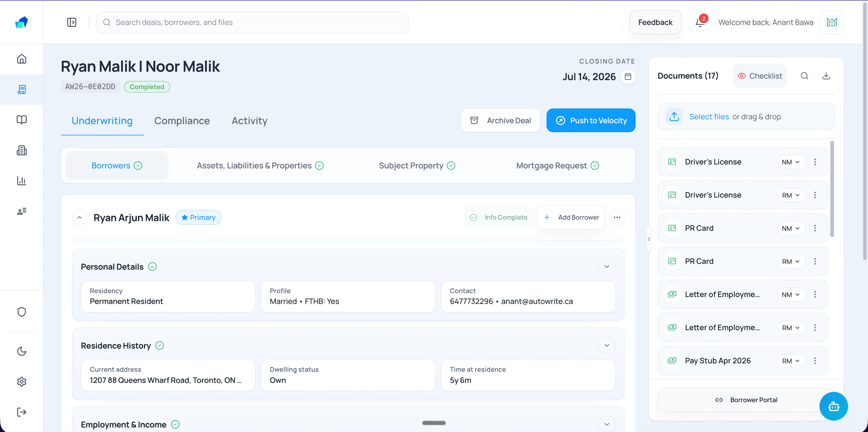The width and height of the screenshot is (868, 432).
Task: Open RM dropdown on Pay Stub Apr 2026
Action: 791,361
